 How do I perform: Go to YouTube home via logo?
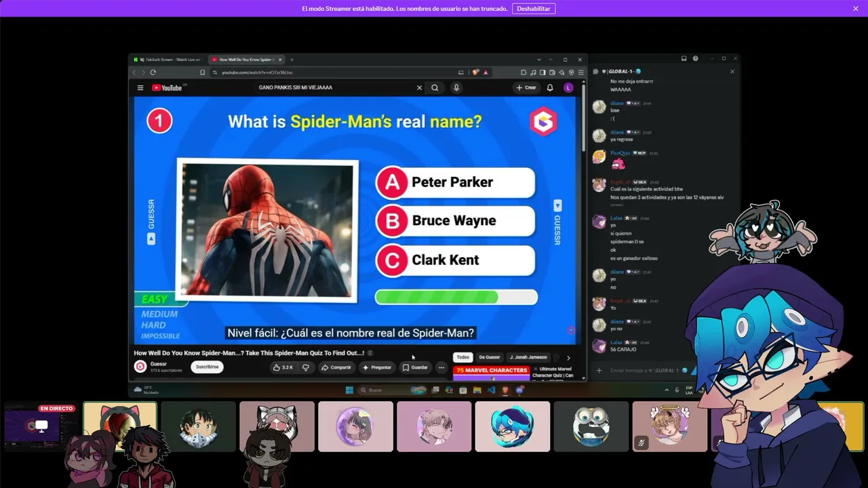[167, 87]
